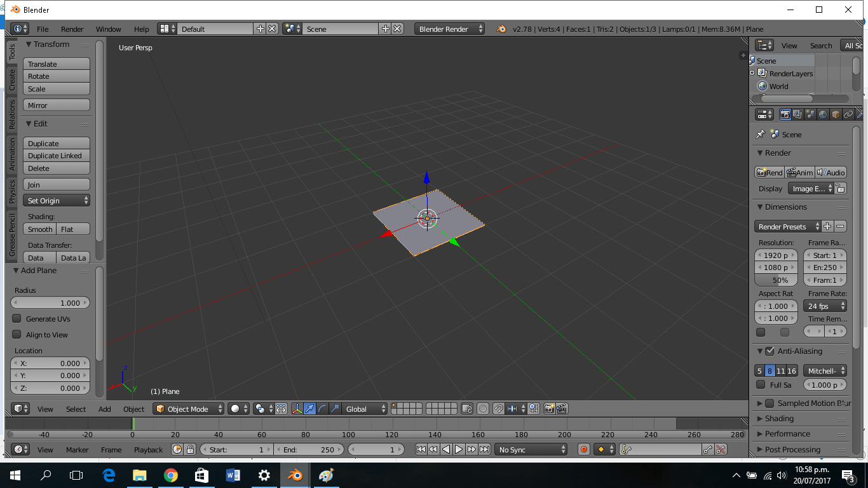Toggle snap magnet in 3D view header
The height and width of the screenshot is (488, 868).
499,409
